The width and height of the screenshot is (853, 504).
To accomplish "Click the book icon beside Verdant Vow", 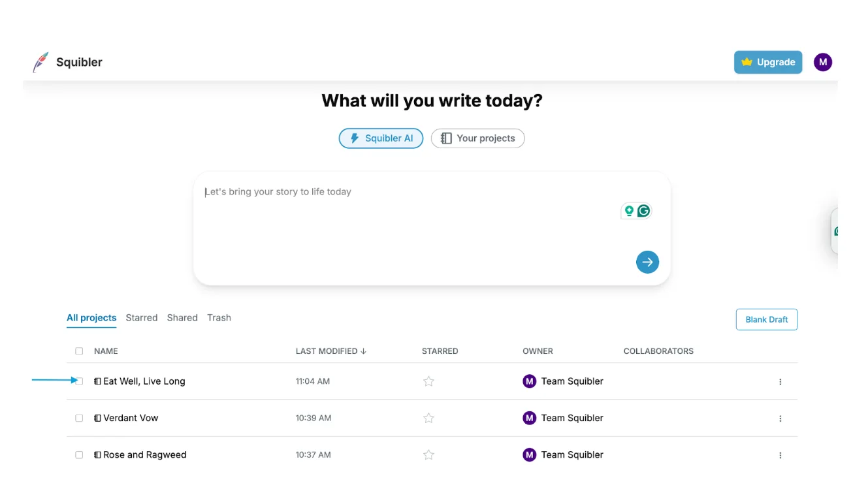I will coord(97,418).
